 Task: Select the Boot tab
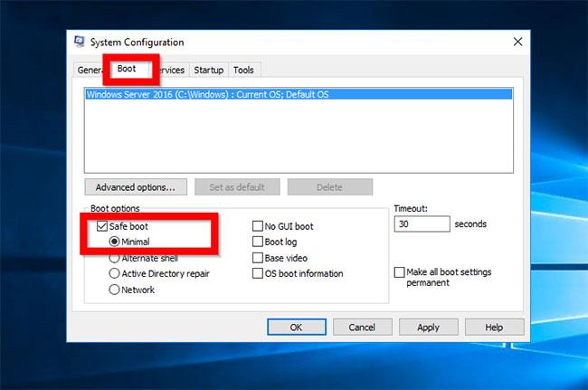(x=127, y=69)
